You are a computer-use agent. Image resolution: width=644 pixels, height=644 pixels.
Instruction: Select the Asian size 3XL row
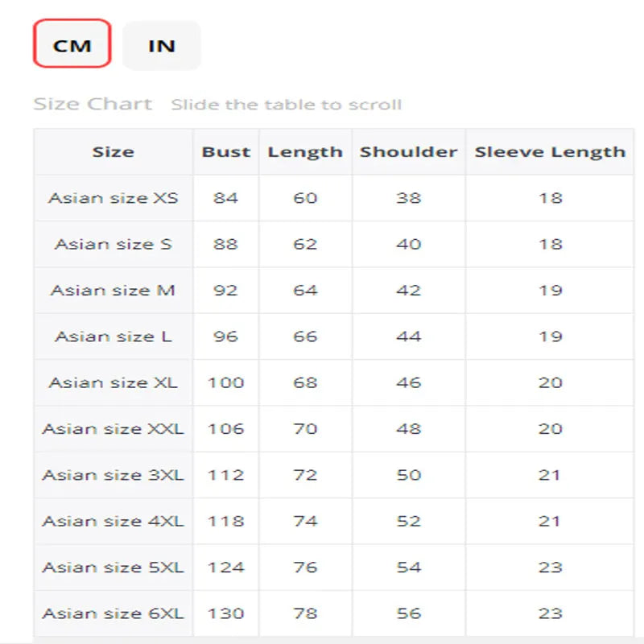click(113, 475)
